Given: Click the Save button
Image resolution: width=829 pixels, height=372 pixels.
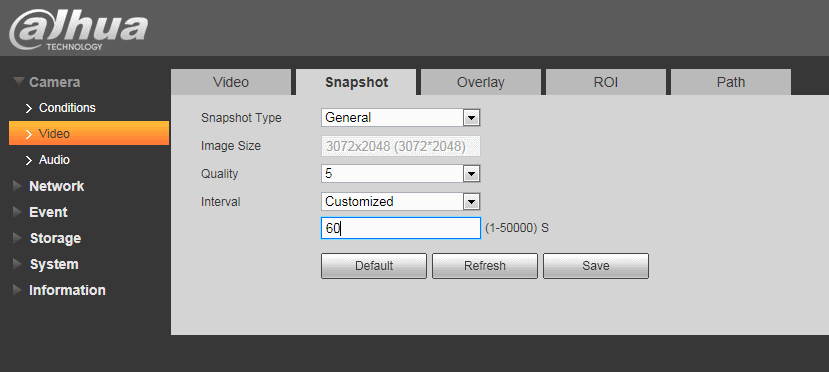Looking at the screenshot, I should 595,265.
